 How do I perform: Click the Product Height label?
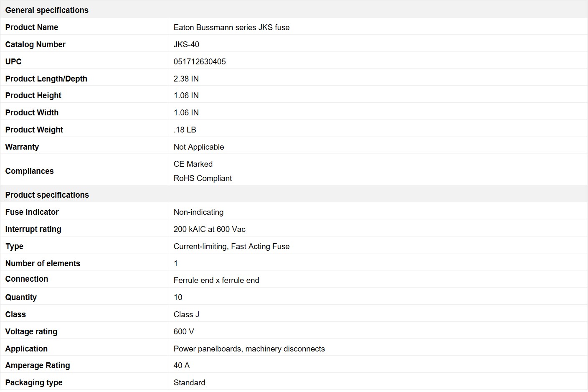[x=33, y=95]
